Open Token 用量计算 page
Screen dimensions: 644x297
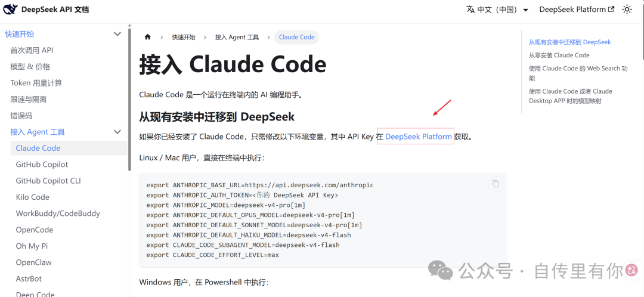(x=36, y=83)
